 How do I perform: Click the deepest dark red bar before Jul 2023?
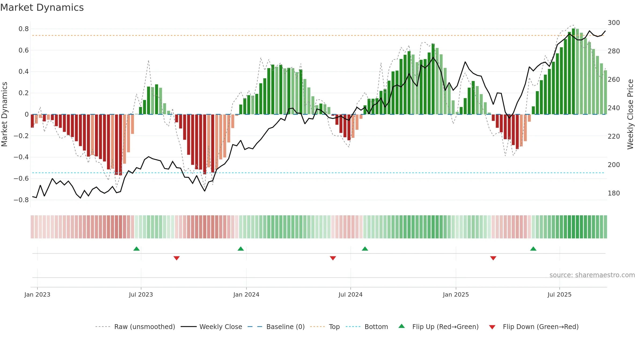[x=120, y=145]
